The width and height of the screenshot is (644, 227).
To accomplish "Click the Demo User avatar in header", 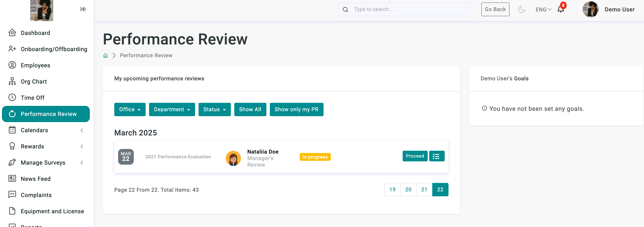I will coord(590,10).
